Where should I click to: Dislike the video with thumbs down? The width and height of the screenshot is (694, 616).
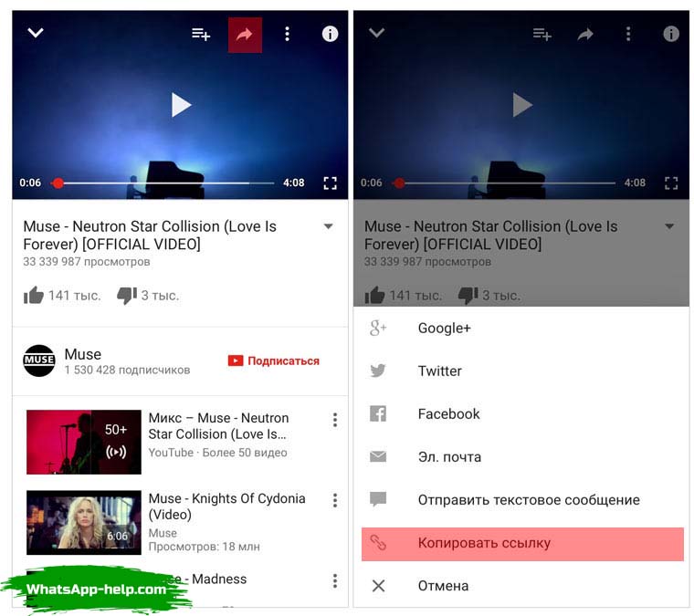[x=127, y=296]
